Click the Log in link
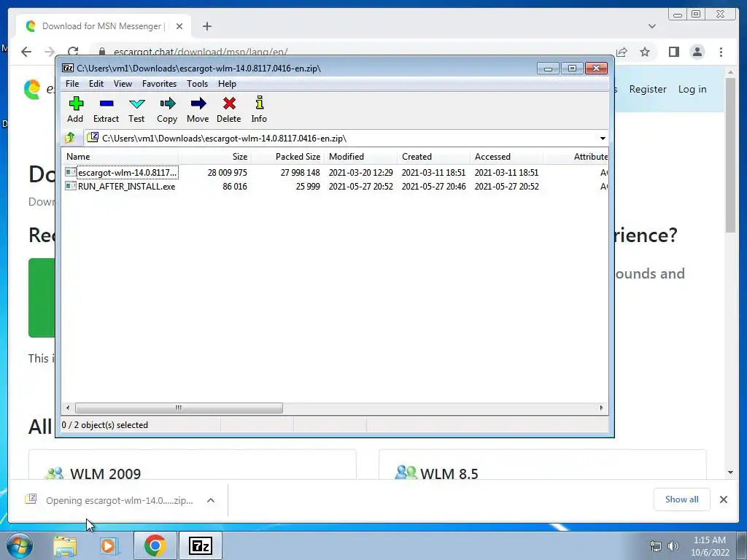This screenshot has width=747, height=560. (x=692, y=89)
